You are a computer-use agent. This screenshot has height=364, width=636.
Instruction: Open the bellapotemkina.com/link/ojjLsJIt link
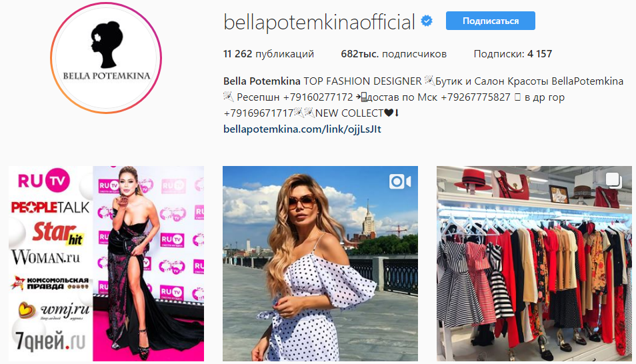pyautogui.click(x=302, y=129)
